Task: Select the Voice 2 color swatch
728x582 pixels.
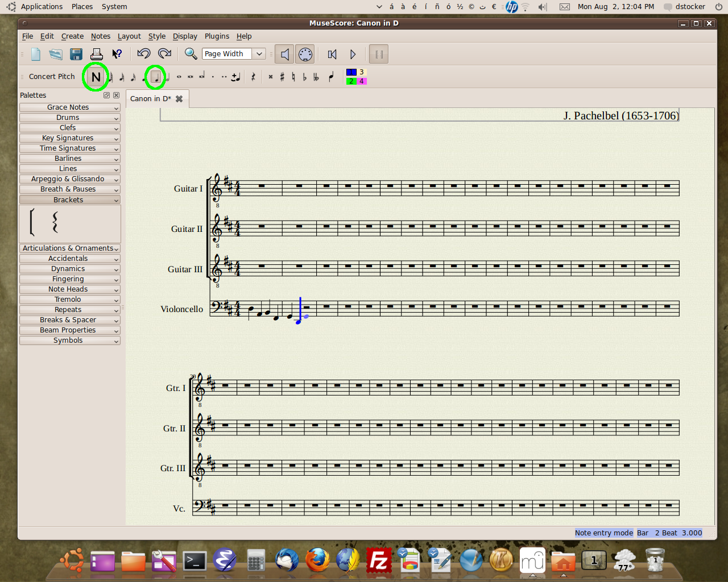Action: click(350, 81)
